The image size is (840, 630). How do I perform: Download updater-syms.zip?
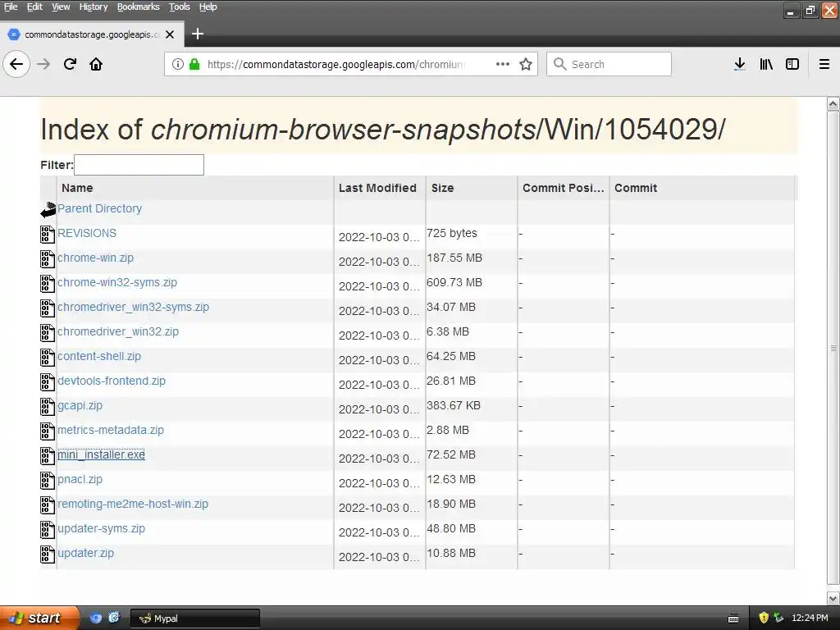coord(101,529)
